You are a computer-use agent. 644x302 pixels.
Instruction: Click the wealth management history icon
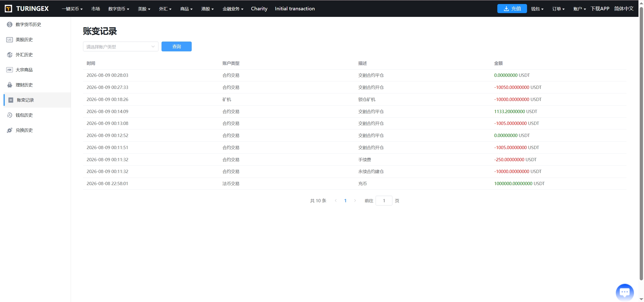tap(10, 85)
